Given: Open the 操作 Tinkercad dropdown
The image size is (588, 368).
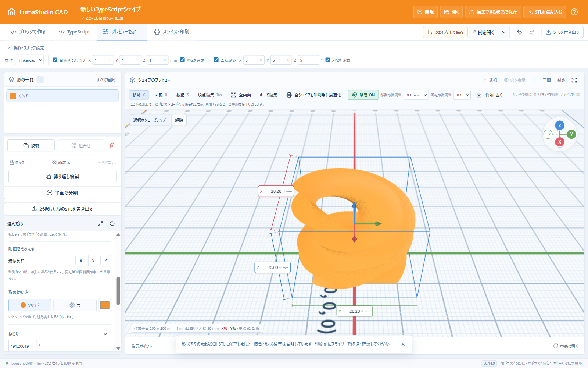Looking at the screenshot, I should click(x=29, y=60).
